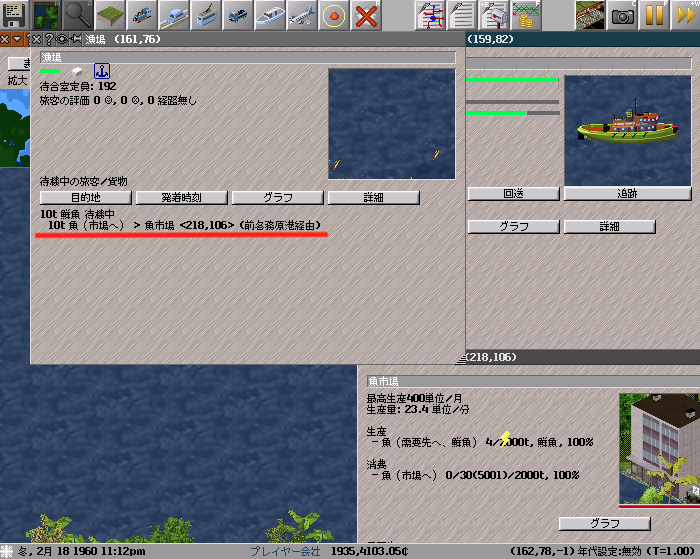Open the road truck construction tools
This screenshot has width=700, height=559.
238,15
